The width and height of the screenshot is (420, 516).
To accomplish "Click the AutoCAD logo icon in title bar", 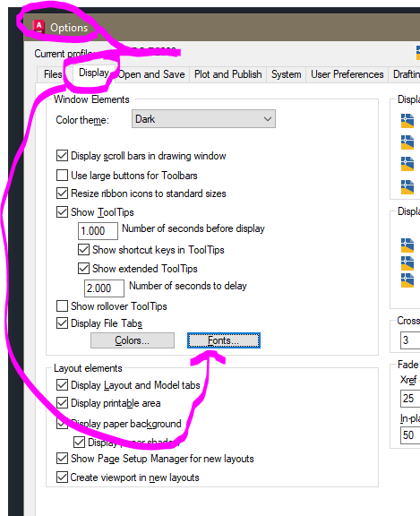I will pyautogui.click(x=39, y=27).
